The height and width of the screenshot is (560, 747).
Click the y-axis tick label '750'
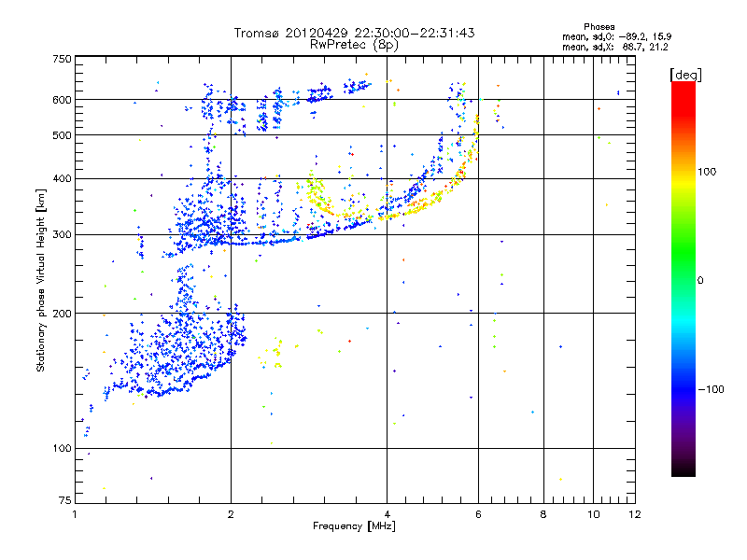tap(62, 59)
